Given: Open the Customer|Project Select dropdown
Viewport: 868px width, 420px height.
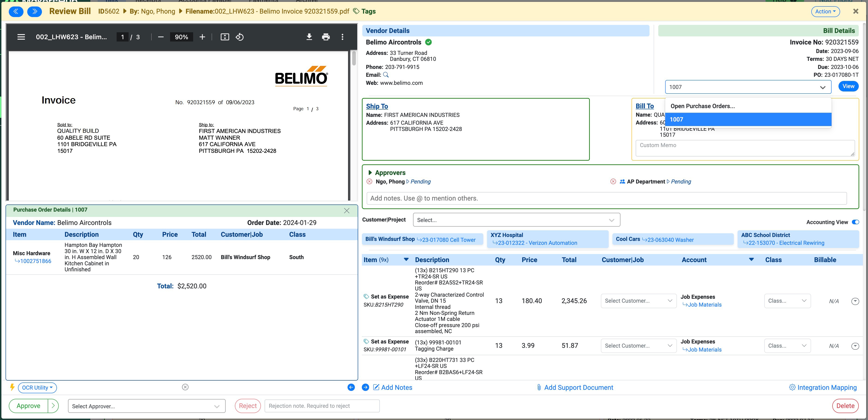Looking at the screenshot, I should click(516, 220).
